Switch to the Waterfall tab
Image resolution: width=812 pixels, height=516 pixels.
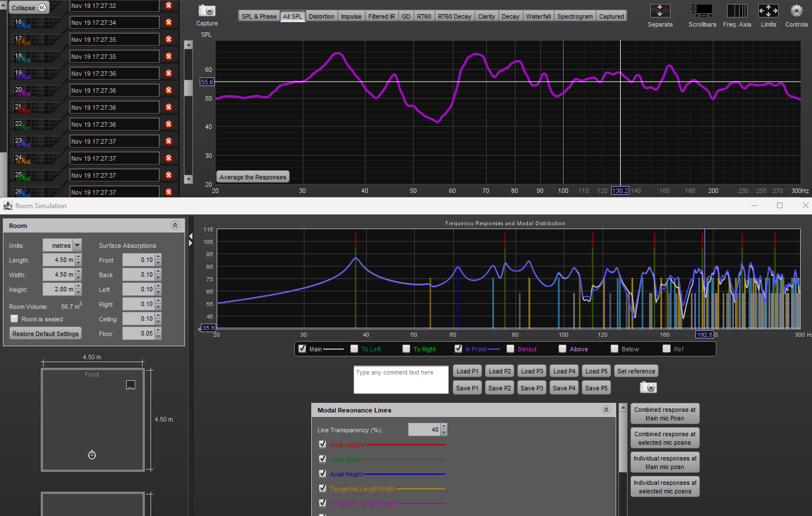click(538, 16)
